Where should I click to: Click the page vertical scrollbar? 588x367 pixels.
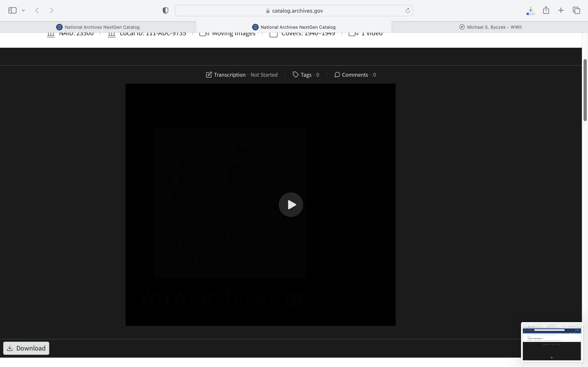coord(585,90)
